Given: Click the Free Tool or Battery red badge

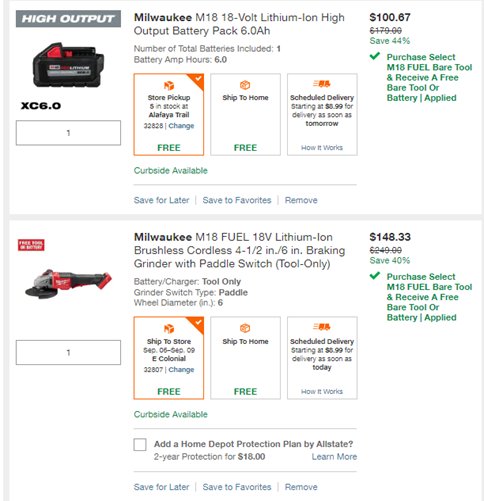Looking at the screenshot, I should pos(31,245).
